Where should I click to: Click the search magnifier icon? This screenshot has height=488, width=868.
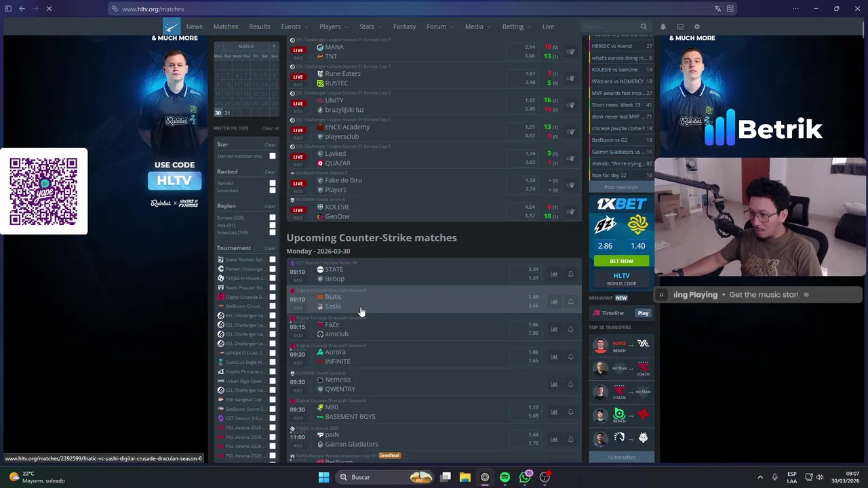pos(644,26)
